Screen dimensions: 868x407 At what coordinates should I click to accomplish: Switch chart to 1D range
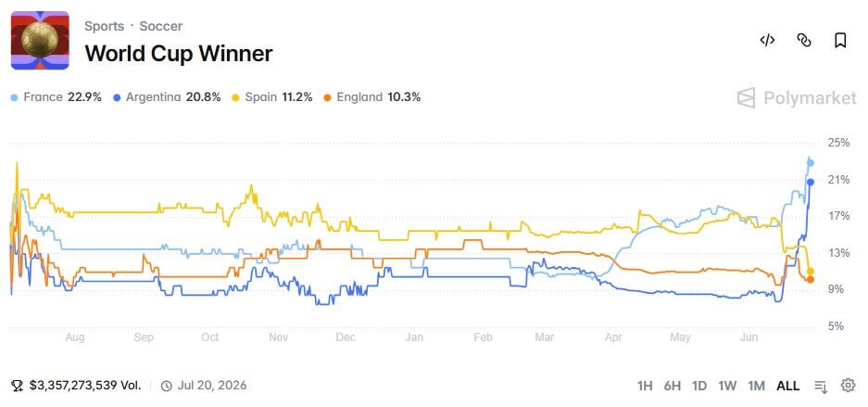(699, 386)
